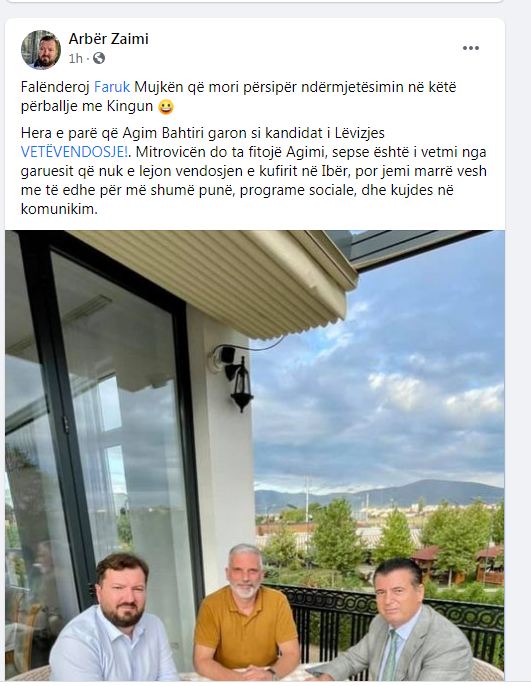Open Arbër Zaimi's profile picture avatar
Image resolution: width=531 pixels, height=686 pixels.
coord(41,49)
